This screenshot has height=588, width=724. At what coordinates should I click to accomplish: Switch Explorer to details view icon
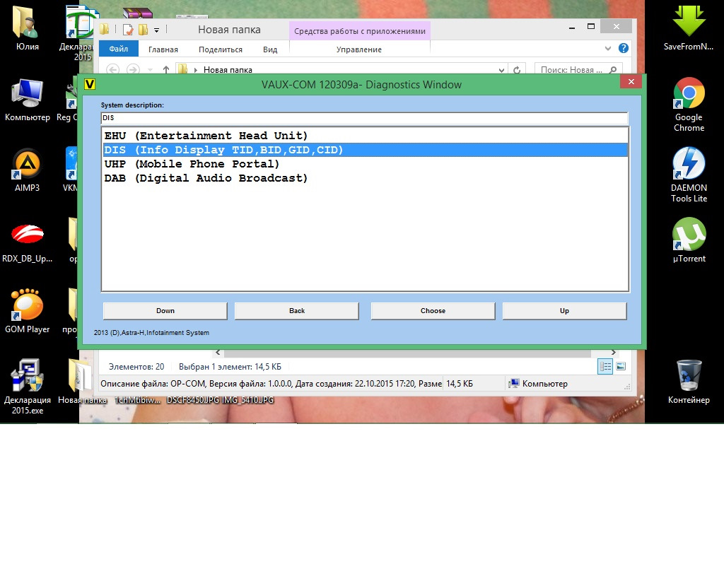(x=605, y=367)
